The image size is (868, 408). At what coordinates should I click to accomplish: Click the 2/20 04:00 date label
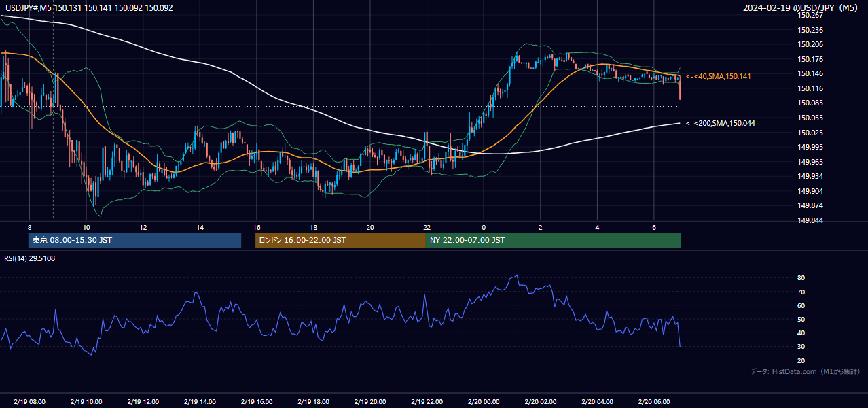click(x=598, y=402)
